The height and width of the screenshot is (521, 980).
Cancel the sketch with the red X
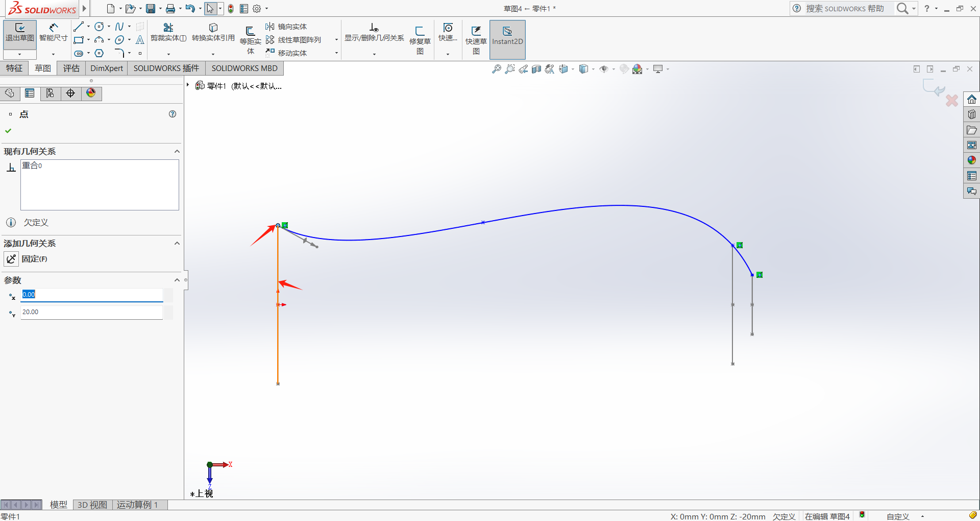tap(952, 100)
